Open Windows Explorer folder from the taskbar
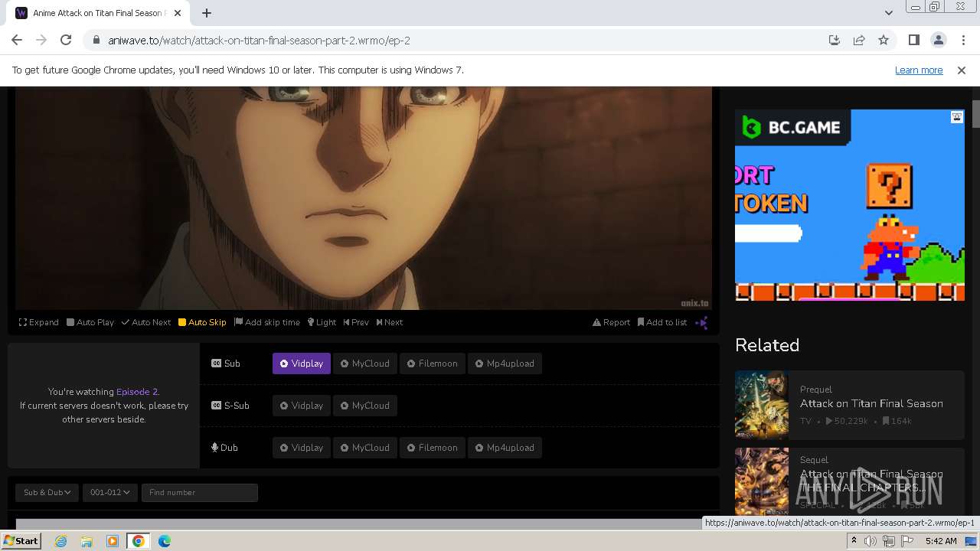Image resolution: width=980 pixels, height=551 pixels. pos(87,541)
